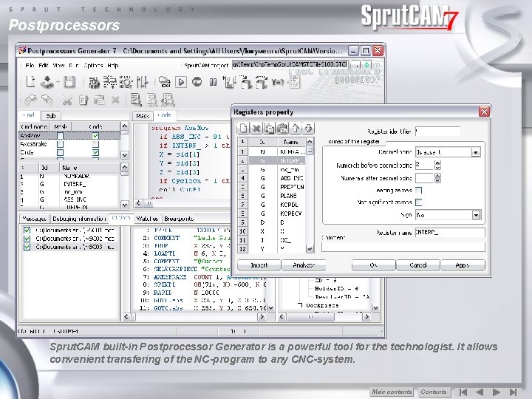This screenshot has height=399, width=532.
Task: Click the Stop sign toolbar icon
Action: (197, 82)
